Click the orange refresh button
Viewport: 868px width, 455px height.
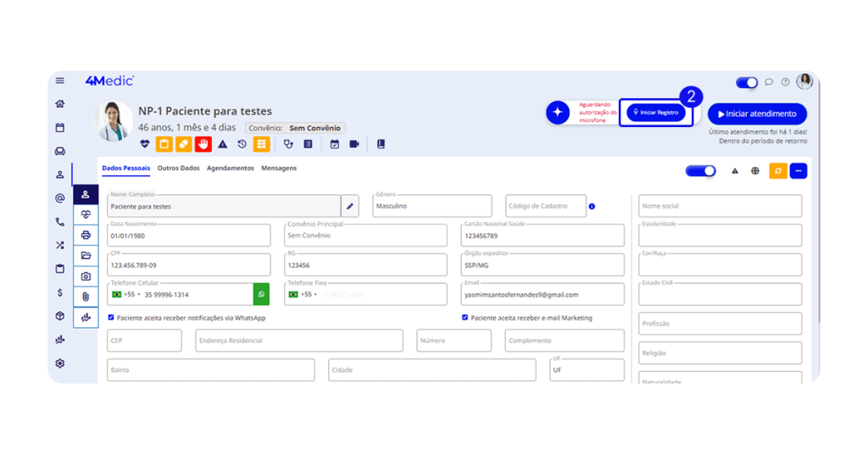coord(777,171)
